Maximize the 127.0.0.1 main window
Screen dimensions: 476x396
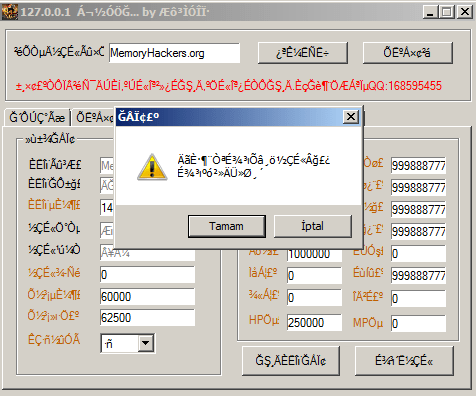coord(447,12)
